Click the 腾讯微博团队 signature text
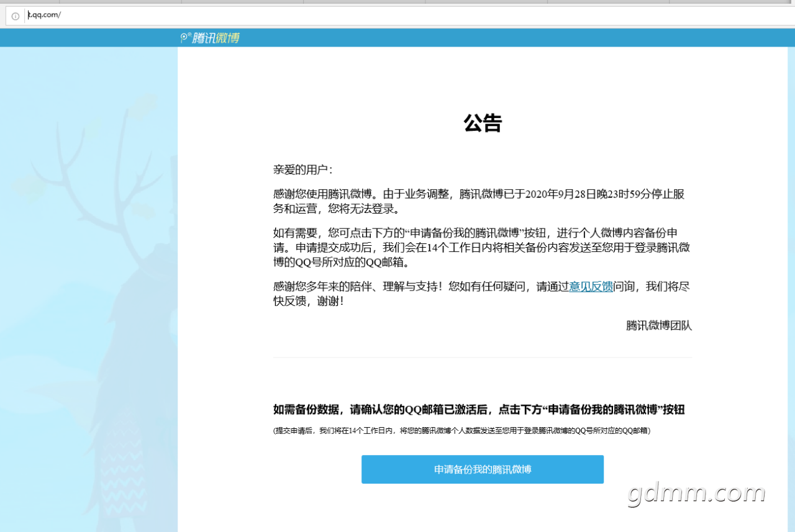795x532 pixels. coord(659,325)
